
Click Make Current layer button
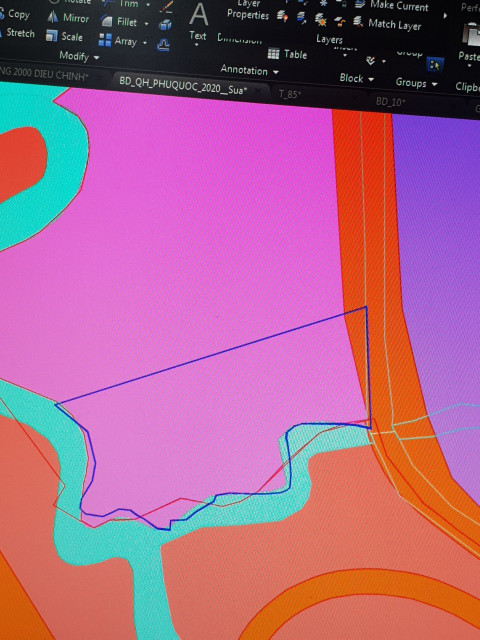pos(391,5)
